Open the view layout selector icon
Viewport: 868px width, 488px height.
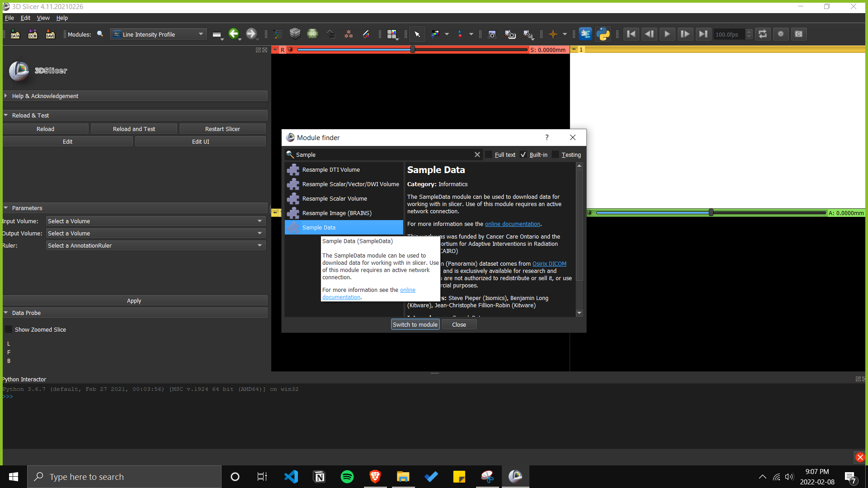tap(392, 34)
